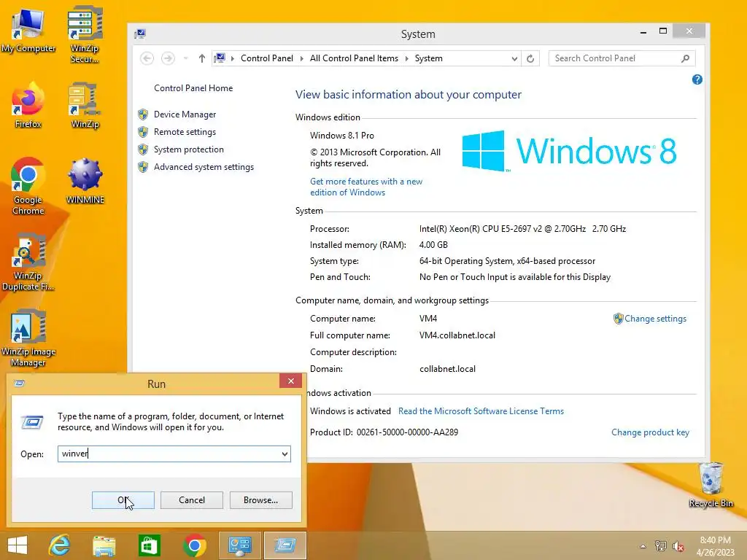Open Internet Explorer from taskbar
This screenshot has height=560, width=747.
coord(60,545)
